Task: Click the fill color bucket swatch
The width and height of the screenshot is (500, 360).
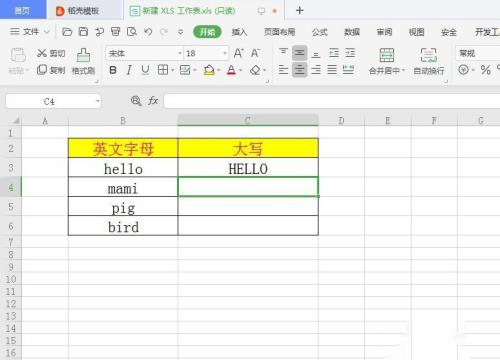Action: tap(209, 70)
